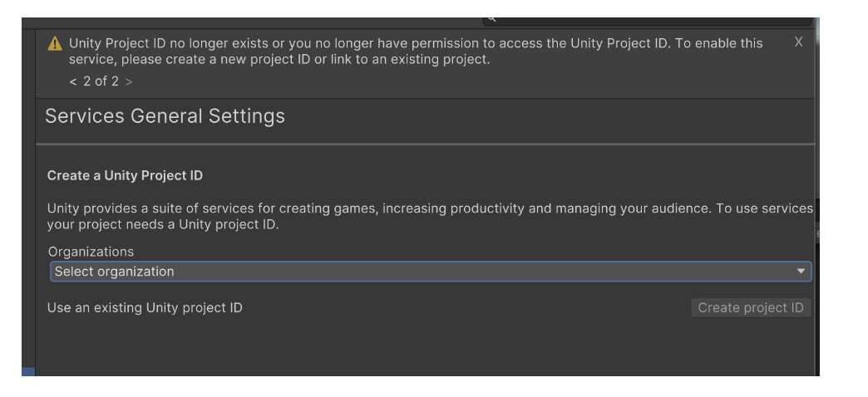The height and width of the screenshot is (397, 868).
Task: Go to the previous notification arrow
Action: point(73,82)
